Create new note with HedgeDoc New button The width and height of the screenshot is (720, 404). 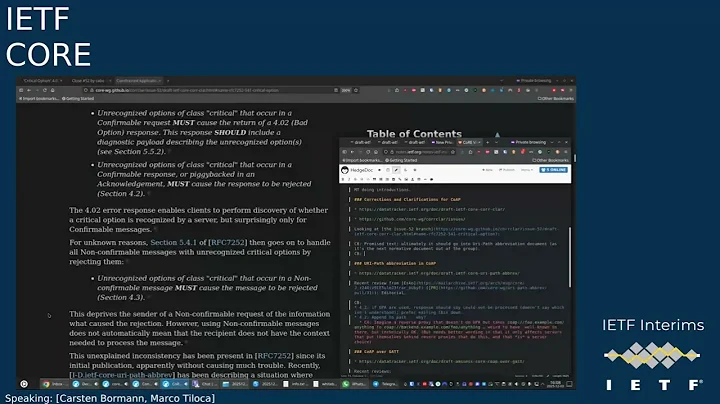click(487, 170)
